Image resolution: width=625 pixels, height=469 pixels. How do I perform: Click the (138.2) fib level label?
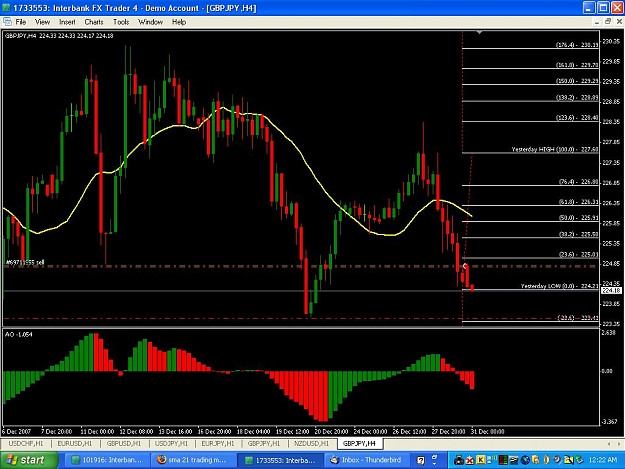tap(577, 97)
